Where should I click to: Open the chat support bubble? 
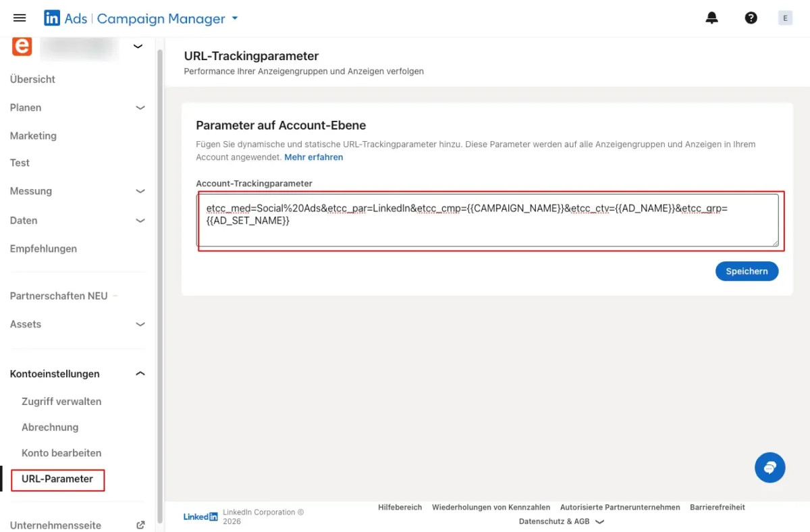tap(769, 467)
